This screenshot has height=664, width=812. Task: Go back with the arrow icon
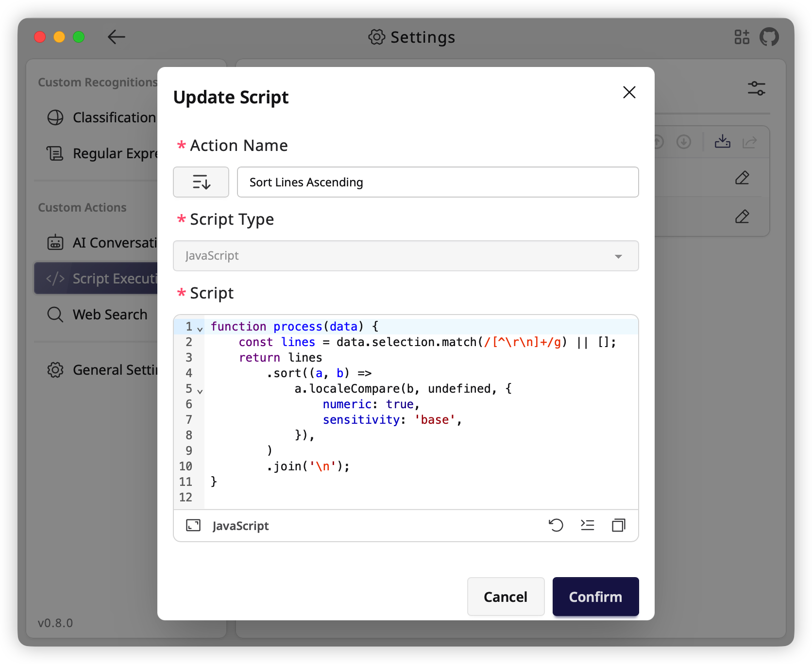point(117,37)
